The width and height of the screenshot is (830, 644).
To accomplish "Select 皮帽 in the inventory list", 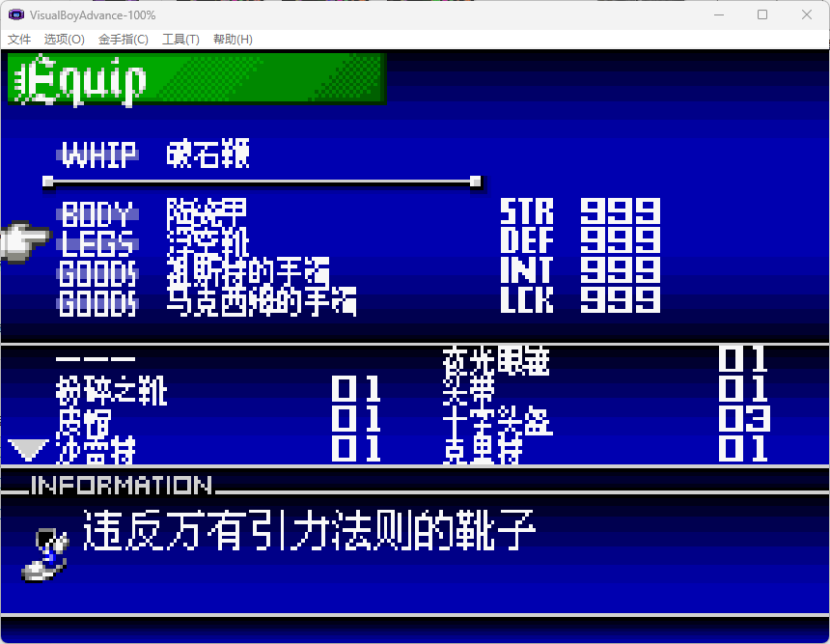I will [x=87, y=419].
